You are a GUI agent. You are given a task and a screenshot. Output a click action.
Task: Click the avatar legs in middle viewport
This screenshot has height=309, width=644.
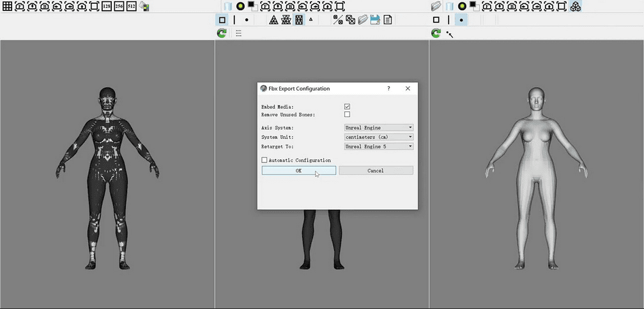[x=322, y=239]
